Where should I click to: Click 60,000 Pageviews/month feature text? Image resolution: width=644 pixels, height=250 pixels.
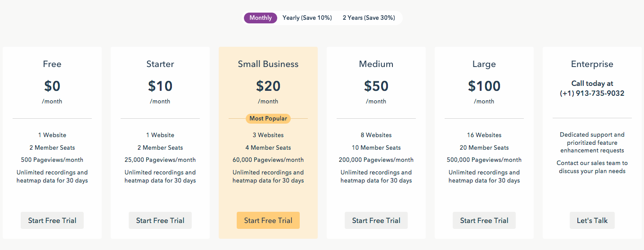pos(268,160)
